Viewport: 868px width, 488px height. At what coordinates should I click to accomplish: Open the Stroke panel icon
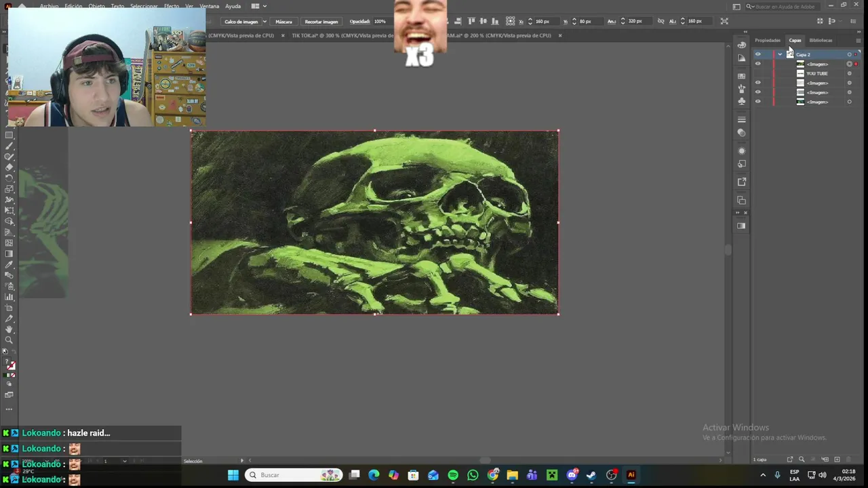point(741,120)
